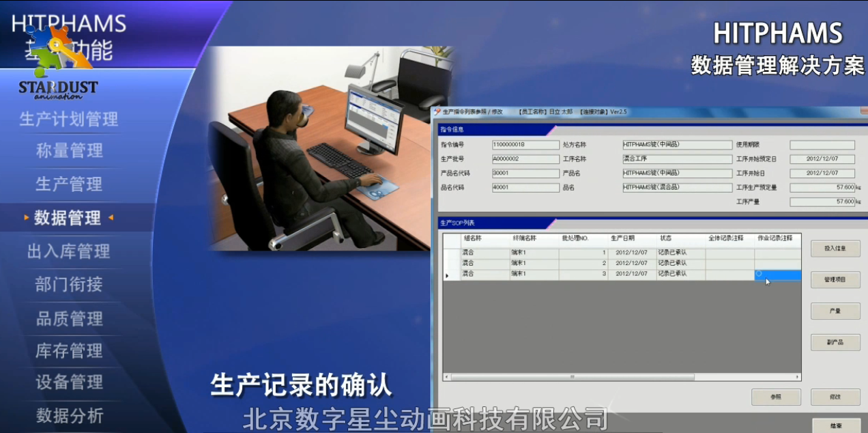This screenshot has width=868, height=433.
Task: Click the 记录已承认 status in batch 2 row
Action: 681,264
